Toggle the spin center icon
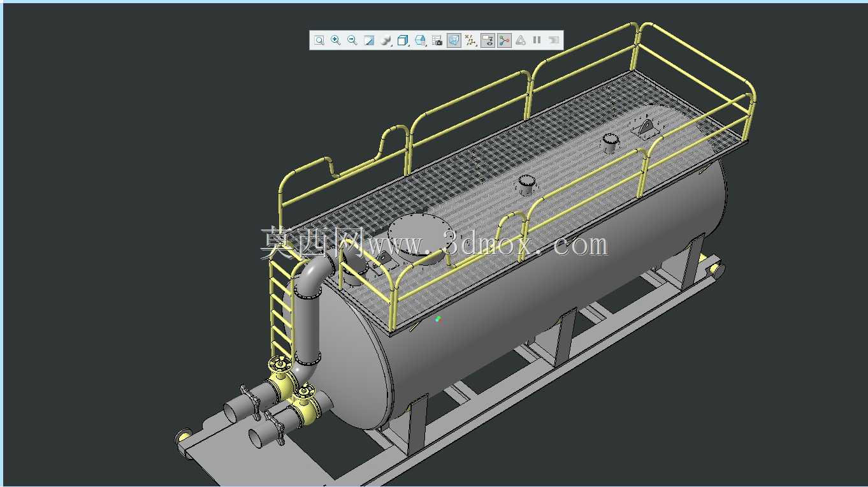This screenshot has height=487, width=868. (504, 40)
